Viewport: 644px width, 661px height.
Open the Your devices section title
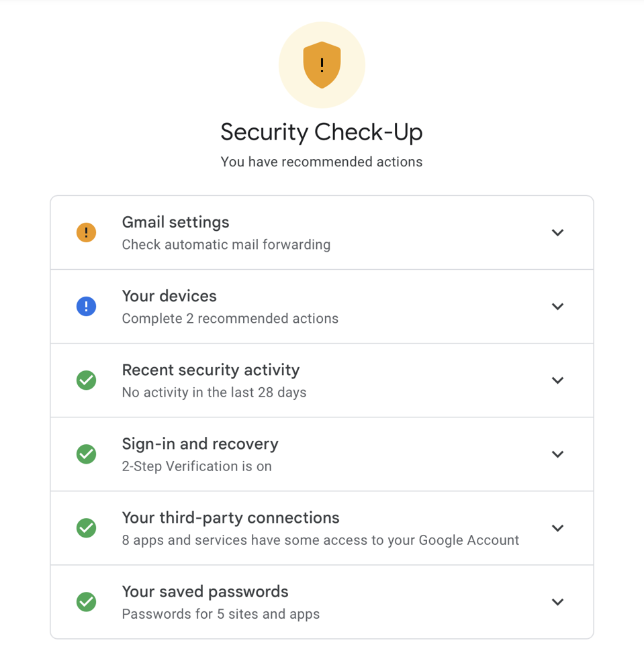pos(169,296)
